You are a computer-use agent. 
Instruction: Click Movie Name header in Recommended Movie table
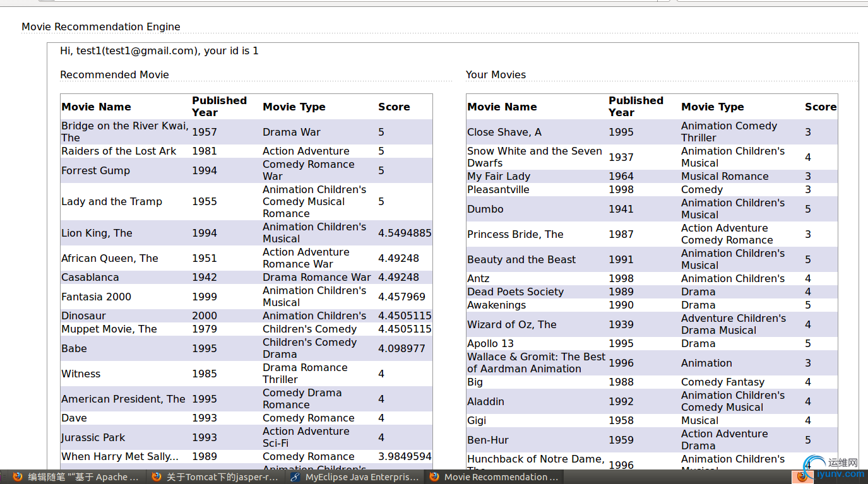(96, 107)
